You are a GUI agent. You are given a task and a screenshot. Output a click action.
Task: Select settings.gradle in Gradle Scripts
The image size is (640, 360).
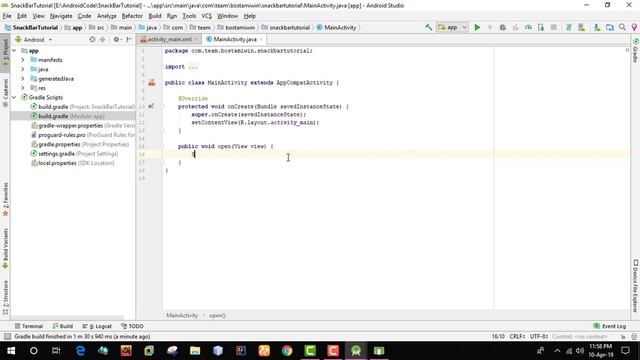75,154
